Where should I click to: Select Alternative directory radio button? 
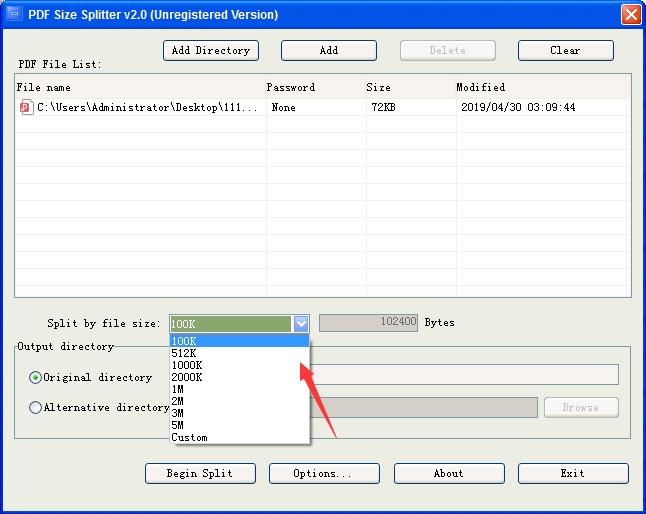click(x=35, y=407)
